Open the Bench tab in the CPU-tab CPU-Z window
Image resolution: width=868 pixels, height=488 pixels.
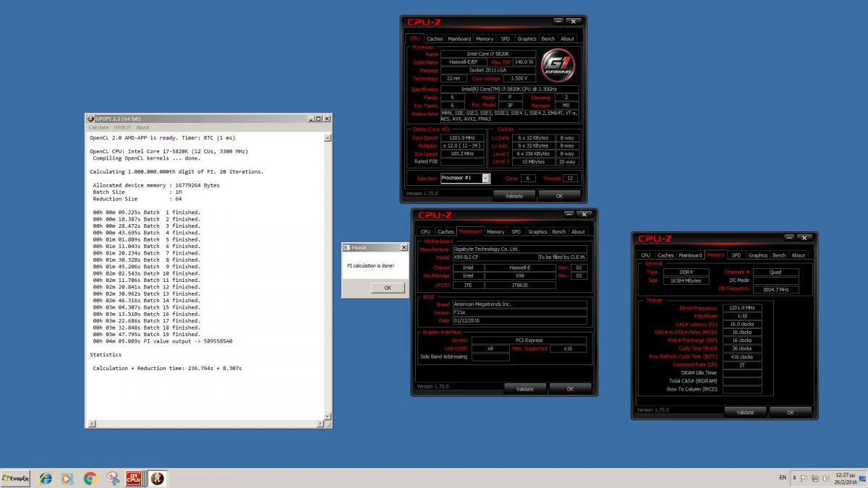[x=548, y=39]
